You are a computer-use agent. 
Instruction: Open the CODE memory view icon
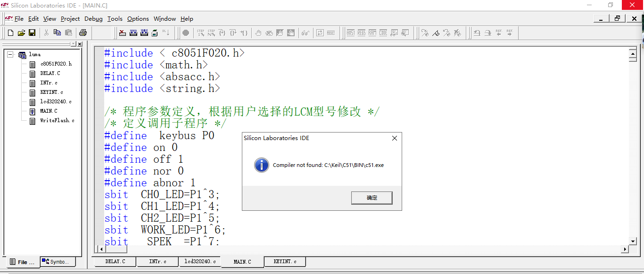pos(383,33)
